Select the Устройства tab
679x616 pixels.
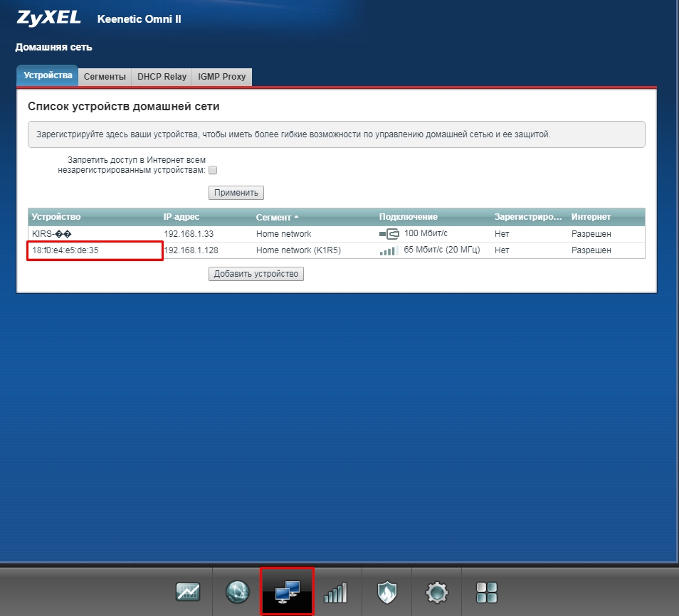(48, 75)
